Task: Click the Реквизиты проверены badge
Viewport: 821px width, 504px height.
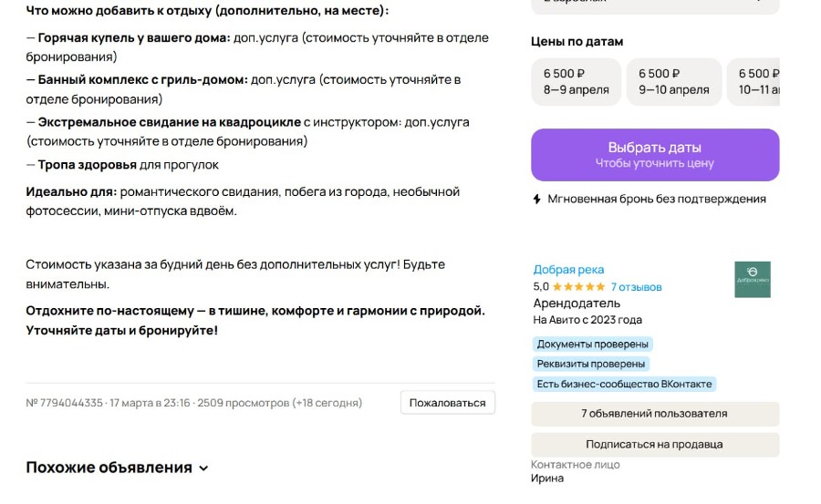Action: point(591,365)
